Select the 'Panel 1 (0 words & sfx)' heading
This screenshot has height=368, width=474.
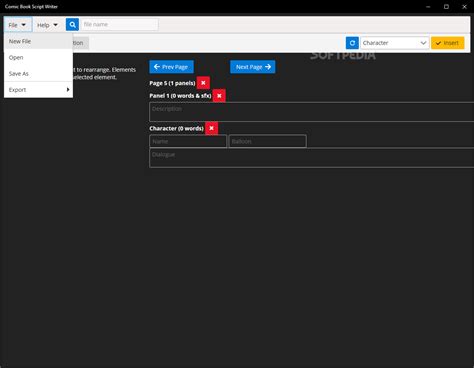(x=180, y=96)
